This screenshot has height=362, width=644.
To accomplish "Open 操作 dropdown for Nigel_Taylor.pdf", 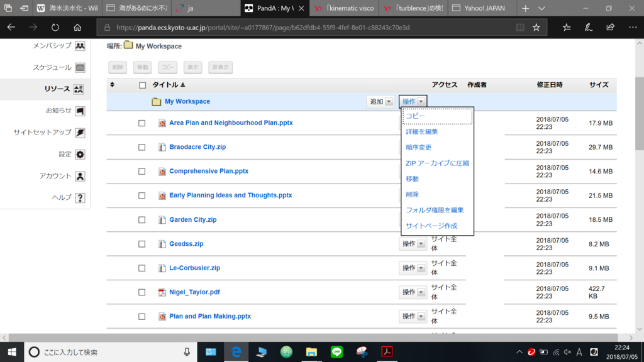I will coord(413,292).
